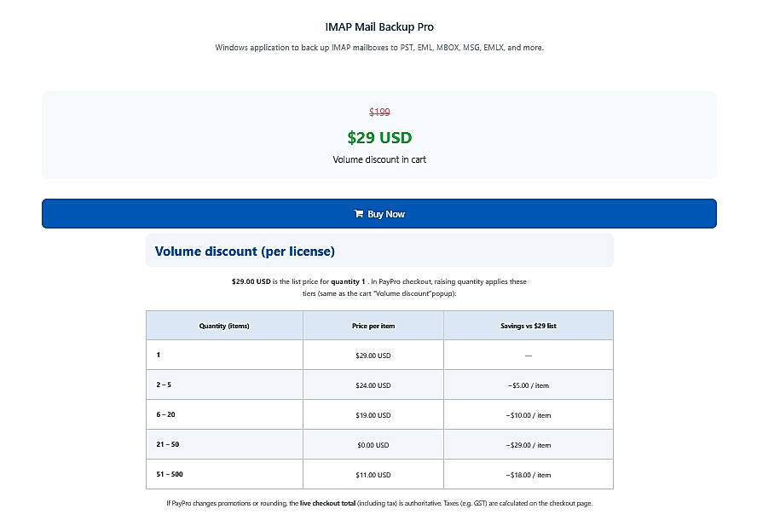Click the $11.00 USD price cell
Viewport: 780px width, 532px height.
(x=373, y=474)
